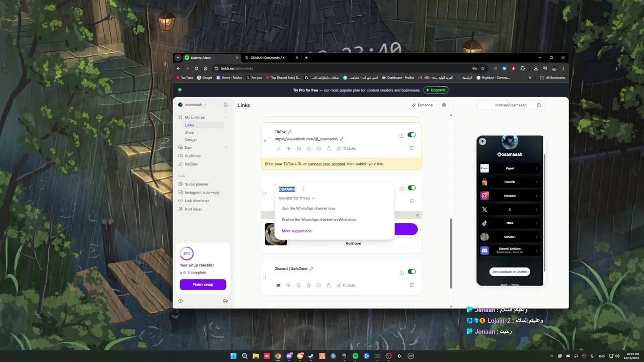
Task: Open lock icon on Discord card
Action: [329, 285]
